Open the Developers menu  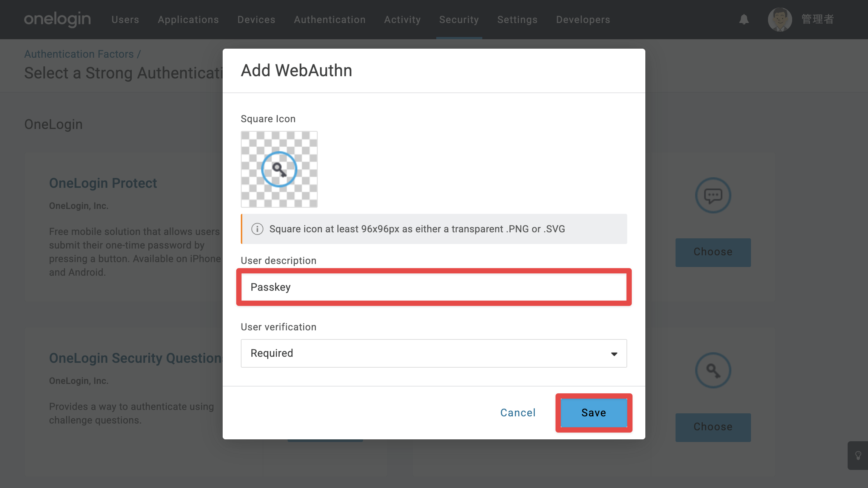[583, 20]
